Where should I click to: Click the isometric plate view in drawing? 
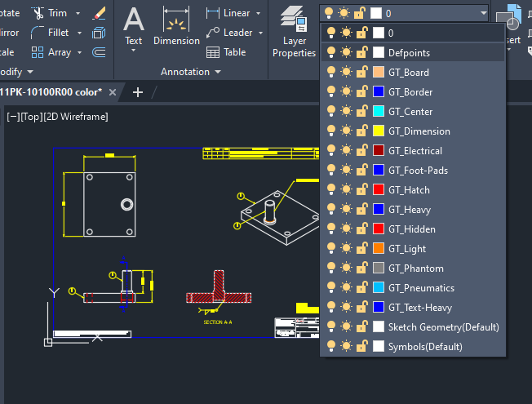coord(280,217)
